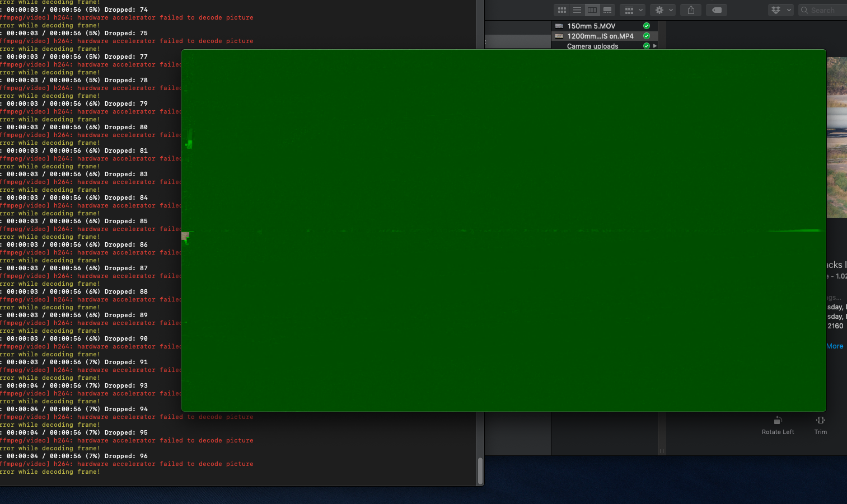This screenshot has height=504, width=847.
Task: Click the Tags icon
Action: (716, 10)
